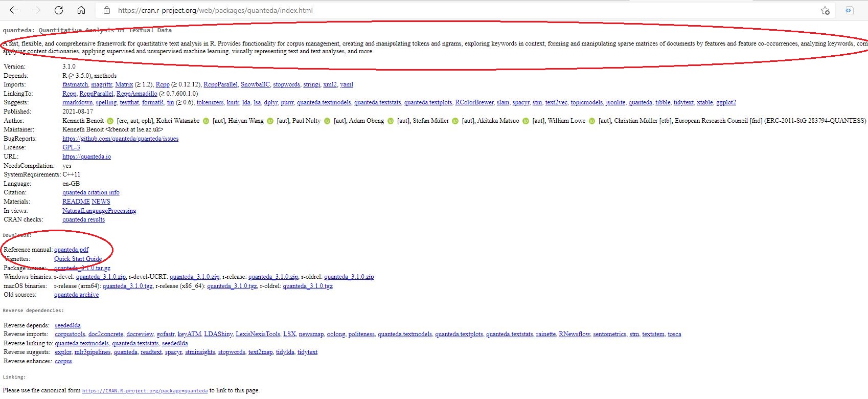Open the Quick Start Guide vignette
This screenshot has height=399, width=868.
[78, 259]
